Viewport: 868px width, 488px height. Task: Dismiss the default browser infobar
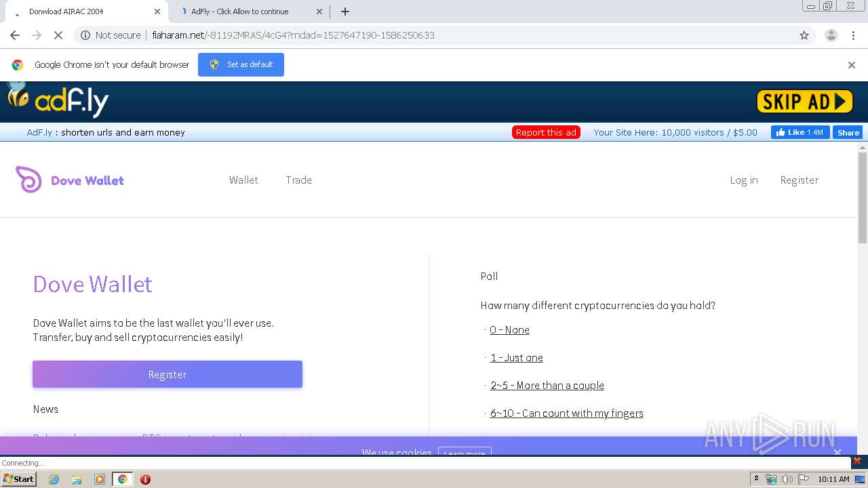pyautogui.click(x=852, y=65)
